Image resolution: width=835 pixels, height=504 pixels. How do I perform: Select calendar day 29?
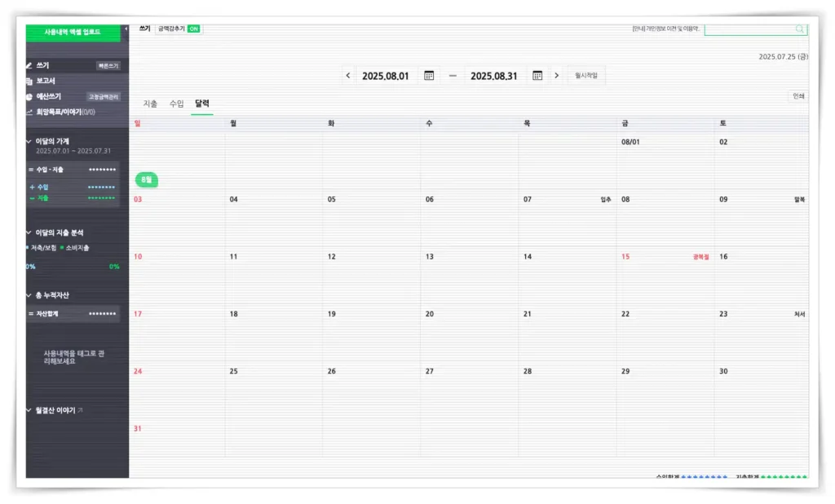click(665, 390)
